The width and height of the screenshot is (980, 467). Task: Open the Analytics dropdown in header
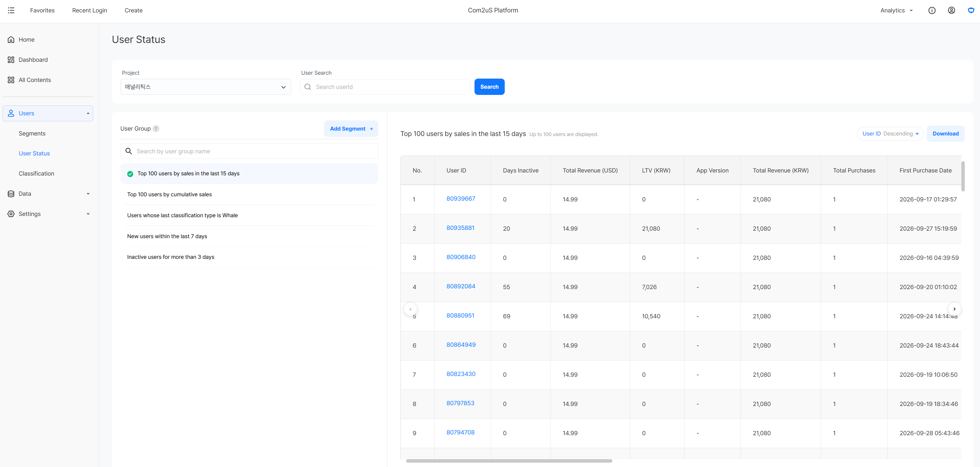[x=896, y=10]
